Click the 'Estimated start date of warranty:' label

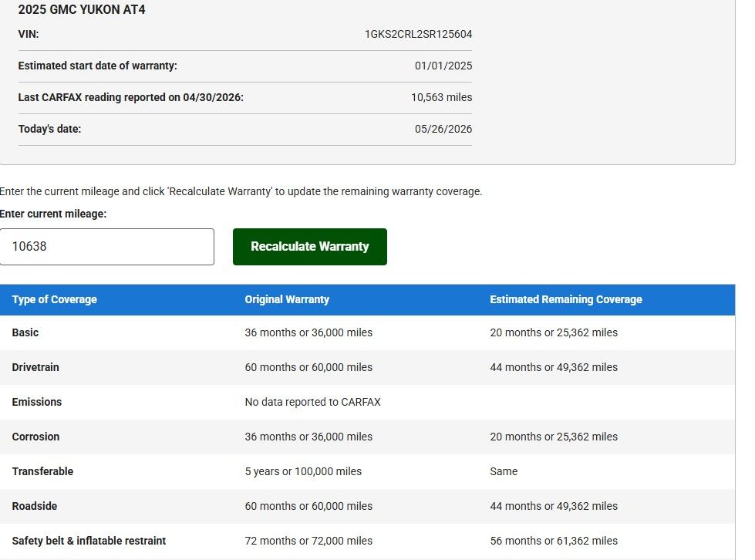(x=97, y=66)
